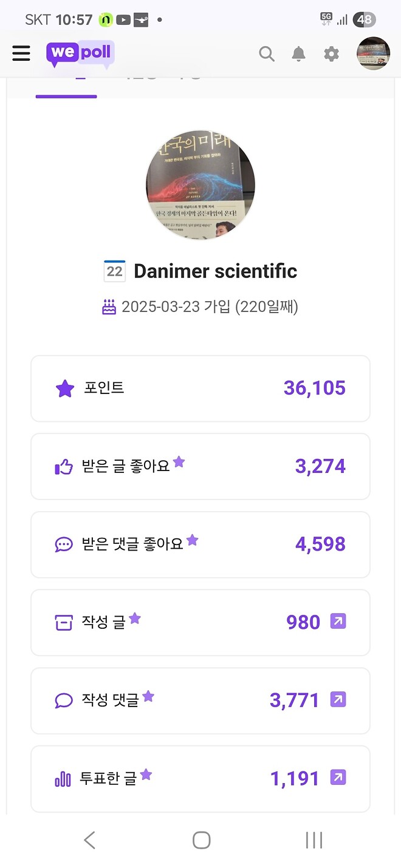Click the 포인트 star icon

coord(64,388)
